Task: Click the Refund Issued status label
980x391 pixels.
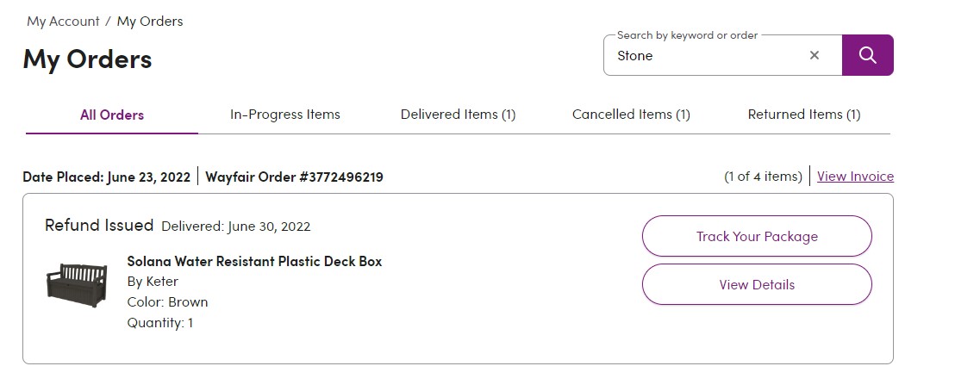Action: (x=99, y=225)
